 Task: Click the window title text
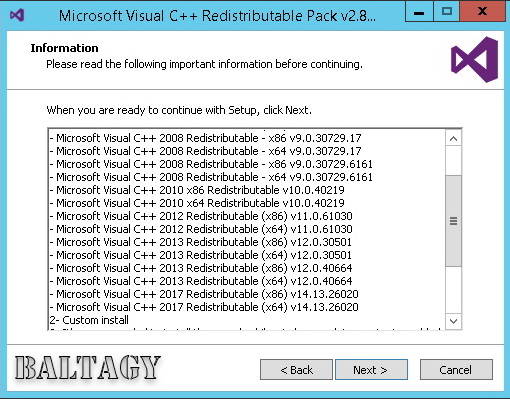[x=217, y=16]
